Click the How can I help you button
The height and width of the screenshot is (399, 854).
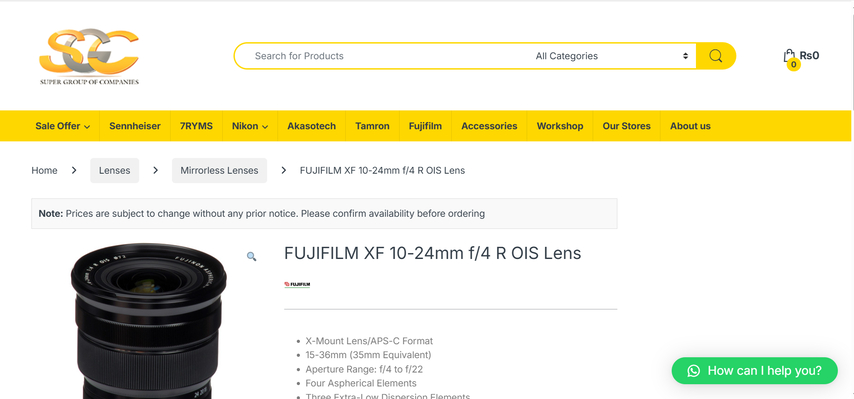[754, 371]
